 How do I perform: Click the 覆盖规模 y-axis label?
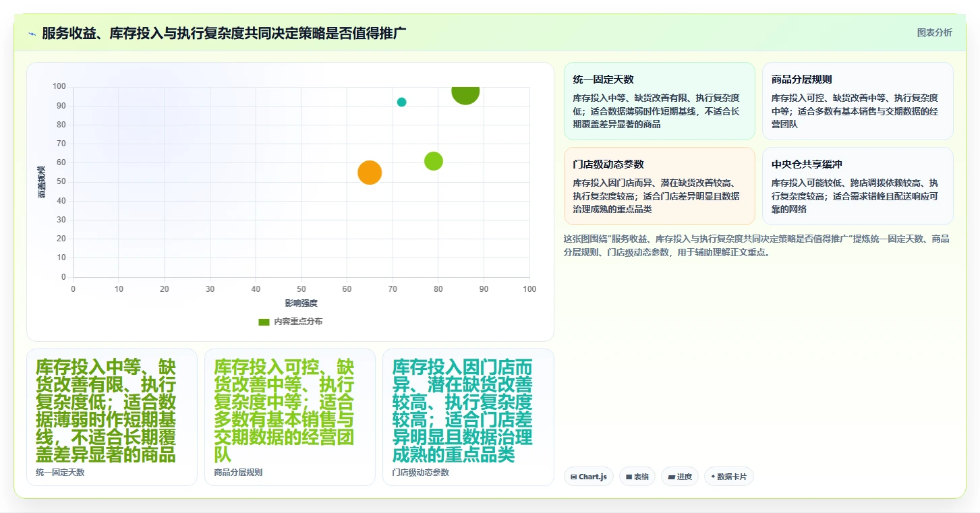click(x=42, y=181)
